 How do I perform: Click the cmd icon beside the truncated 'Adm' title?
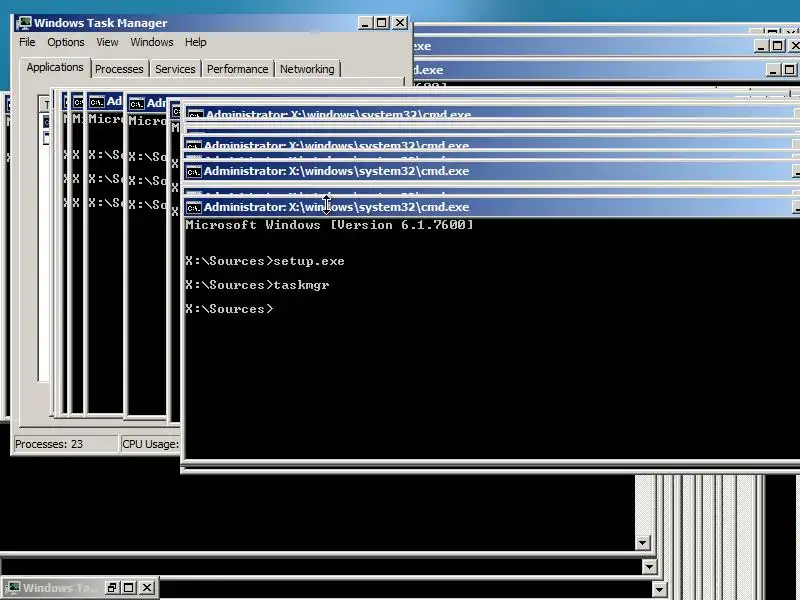[136, 104]
